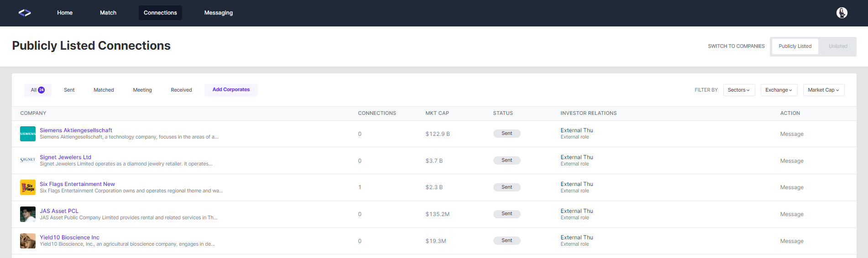Expand the Sectors filter dropdown
Viewport: 868px width, 258px height.
(x=739, y=90)
